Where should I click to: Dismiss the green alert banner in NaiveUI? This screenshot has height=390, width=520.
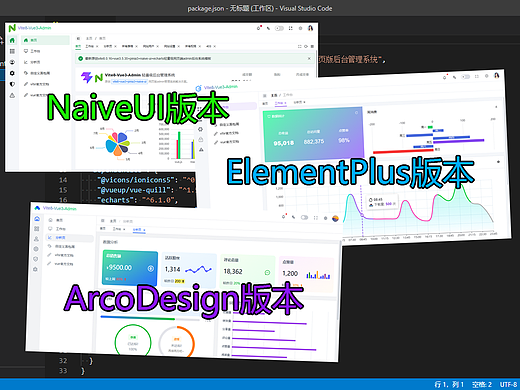[309, 58]
